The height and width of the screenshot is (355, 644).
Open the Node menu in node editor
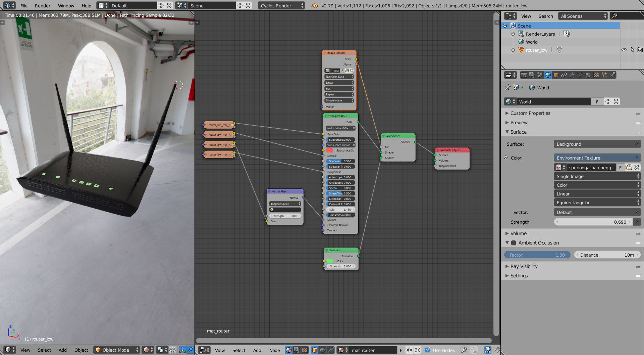(x=274, y=350)
